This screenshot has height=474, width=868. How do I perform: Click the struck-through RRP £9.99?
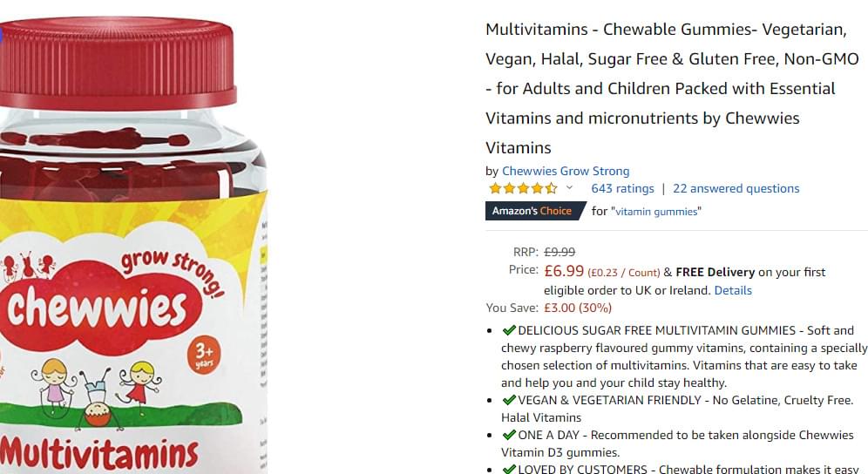559,253
